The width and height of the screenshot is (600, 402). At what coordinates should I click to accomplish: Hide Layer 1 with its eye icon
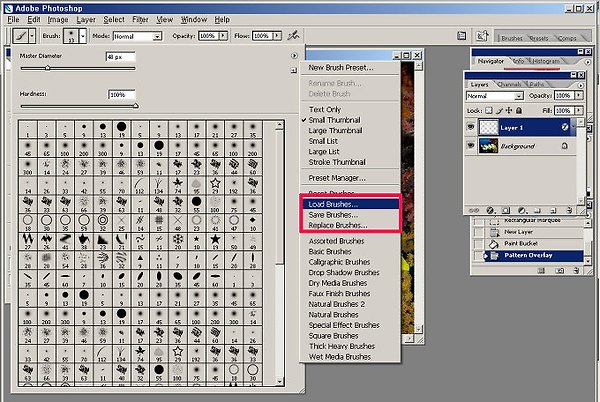(471, 127)
